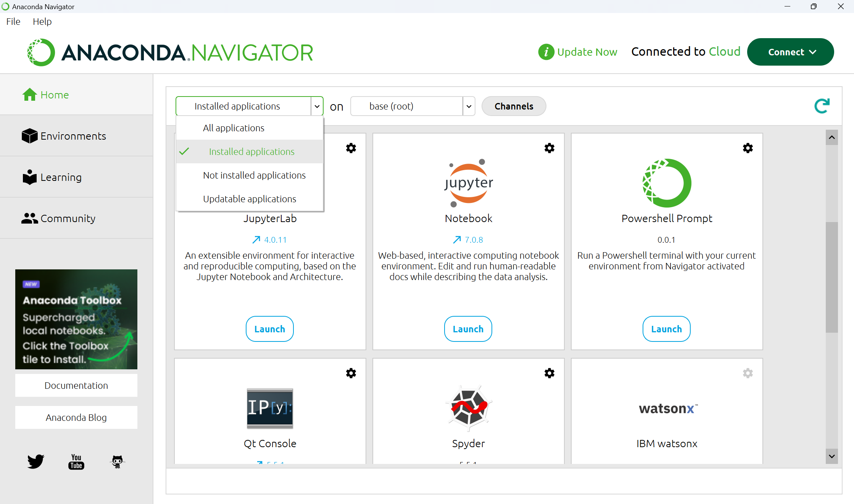The height and width of the screenshot is (504, 854).
Task: Click the Channels button
Action: click(514, 106)
